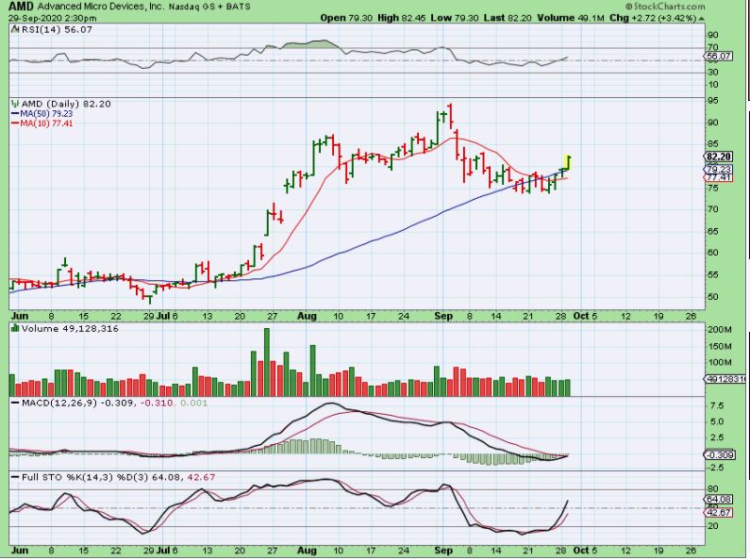Click the bar-chart icon beside AMD (Daily)
Image resolution: width=750 pixels, height=560 pixels.
click(15, 104)
